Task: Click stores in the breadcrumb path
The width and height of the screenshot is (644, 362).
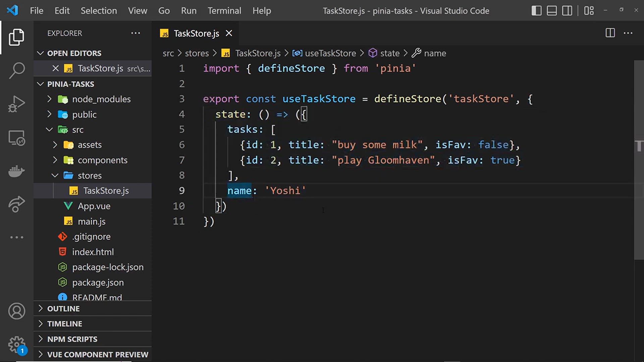Action: pos(197,53)
